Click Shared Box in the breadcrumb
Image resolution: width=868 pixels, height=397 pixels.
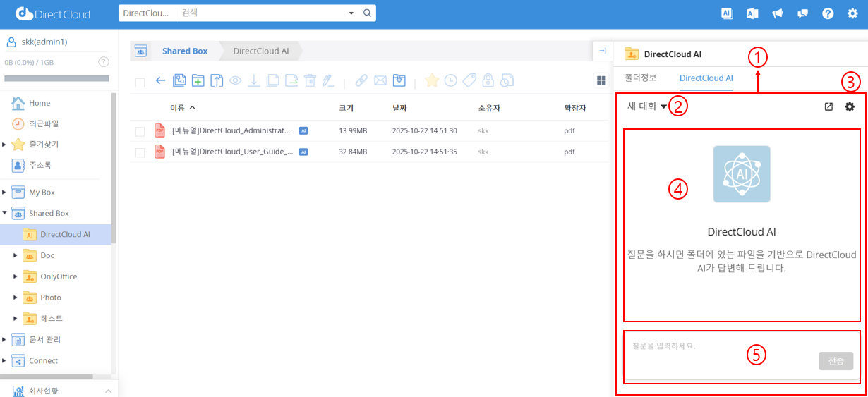coord(185,51)
